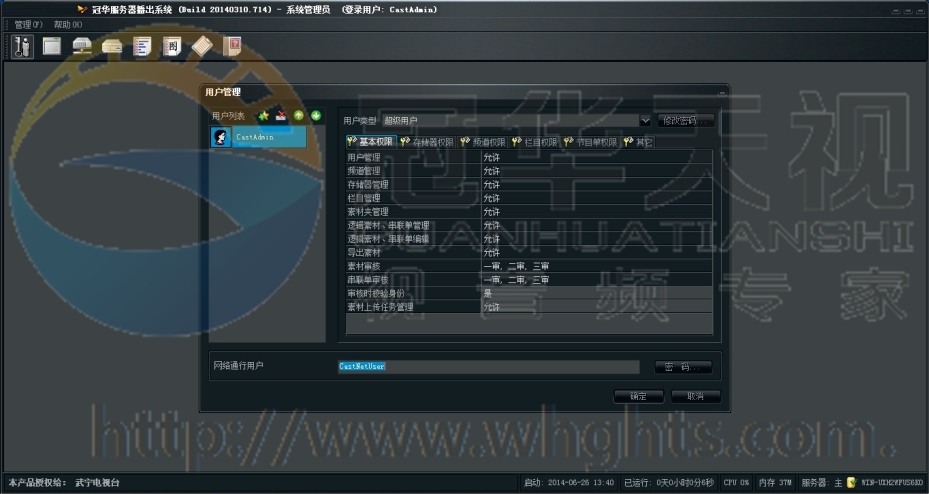Viewport: 929px width, 494px height.
Task: Confirm with the 确定 button
Action: coord(639,396)
